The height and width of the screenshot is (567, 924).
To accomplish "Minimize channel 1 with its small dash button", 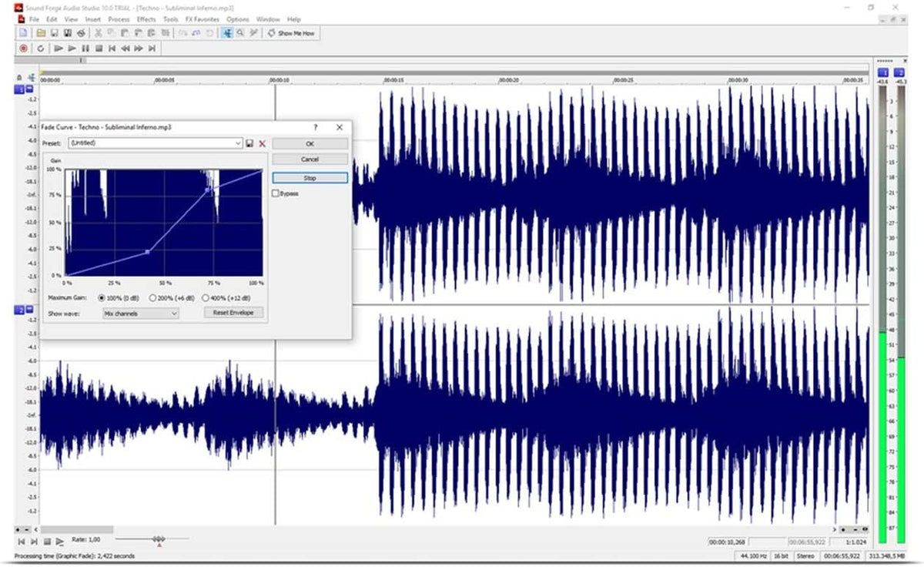I will 29,90.
